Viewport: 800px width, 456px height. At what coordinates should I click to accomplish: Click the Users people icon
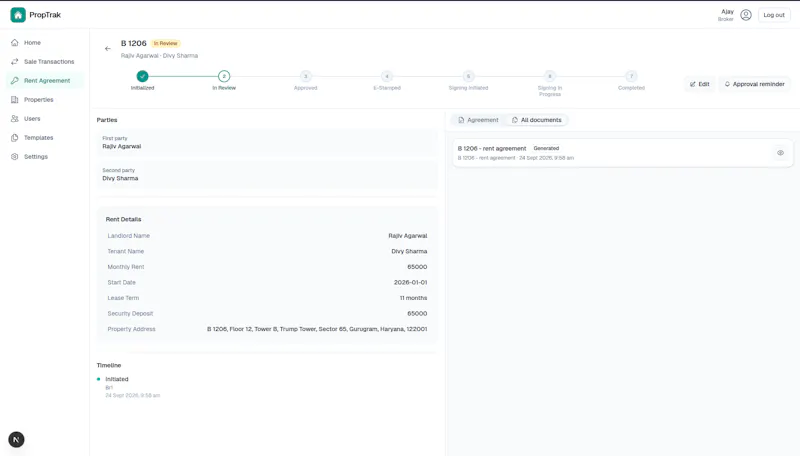15,119
